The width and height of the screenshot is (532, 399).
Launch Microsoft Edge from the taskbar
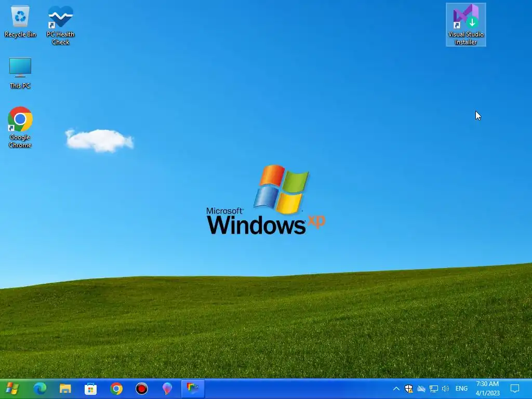pos(39,389)
